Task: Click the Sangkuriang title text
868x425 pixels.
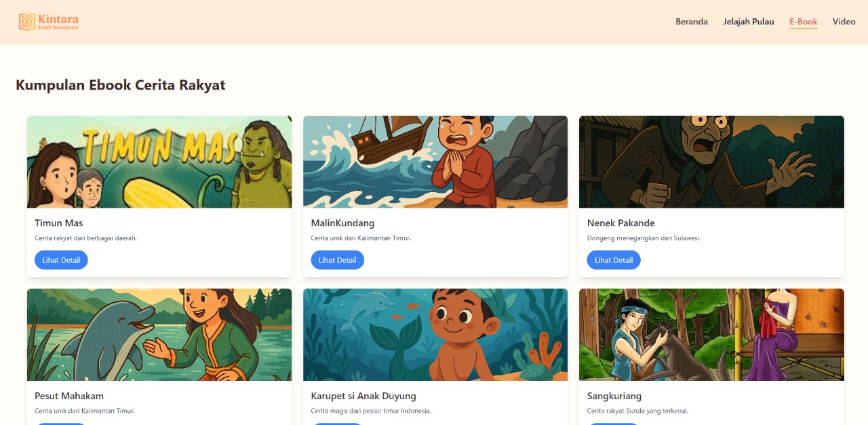Action: point(614,396)
